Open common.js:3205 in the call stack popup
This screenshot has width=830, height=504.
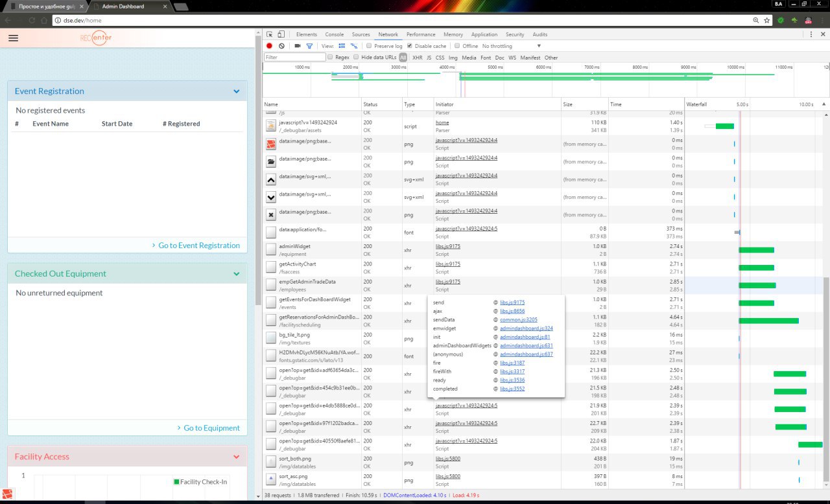(x=519, y=320)
